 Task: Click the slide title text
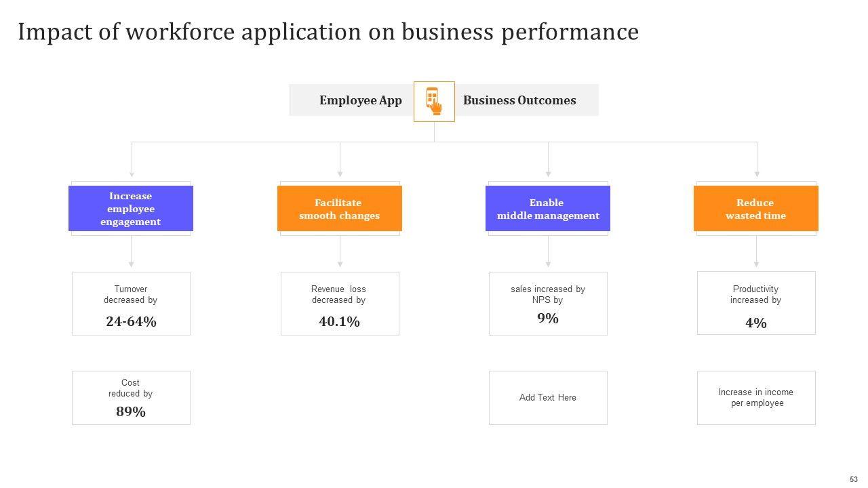coord(328,32)
